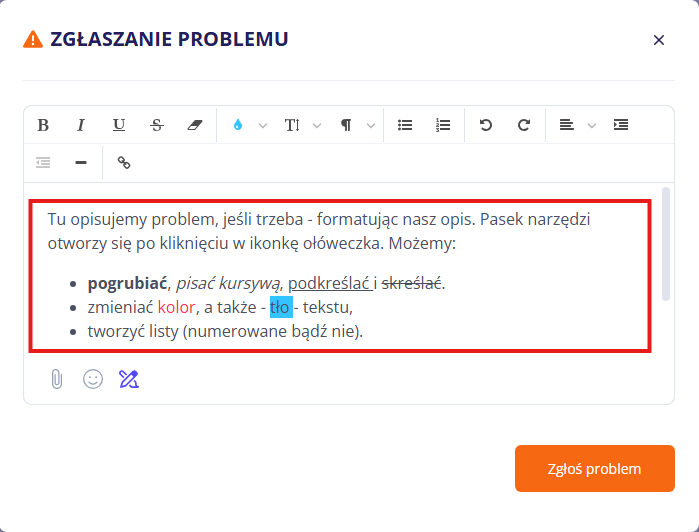Insert a bulleted list
This screenshot has width=699, height=532.
coord(405,125)
